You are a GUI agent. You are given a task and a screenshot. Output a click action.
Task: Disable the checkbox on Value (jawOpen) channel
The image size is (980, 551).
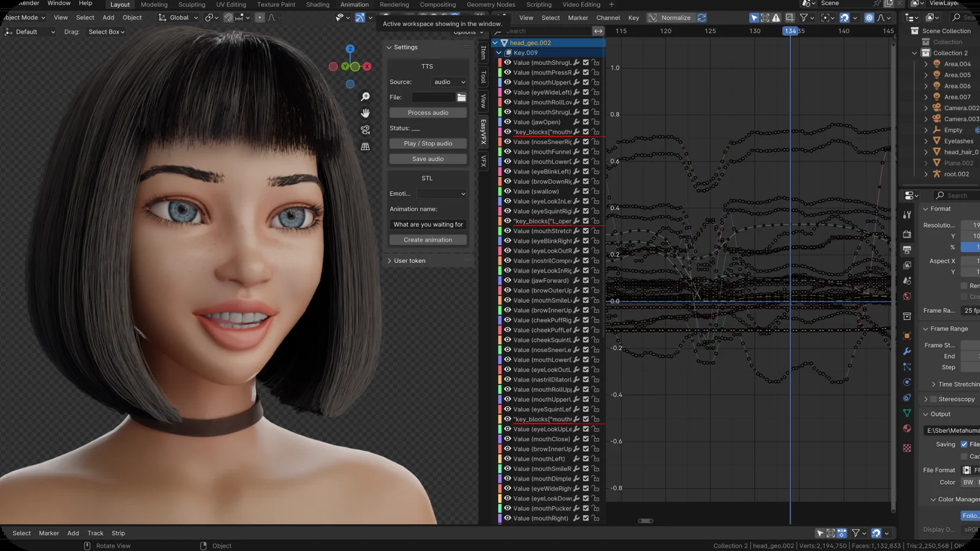pos(585,122)
